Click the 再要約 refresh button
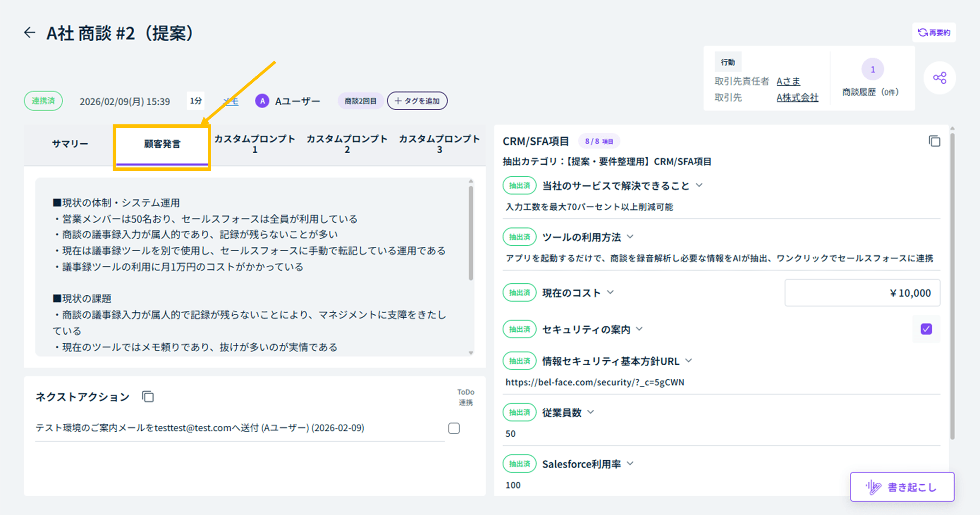980x515 pixels. [x=934, y=33]
